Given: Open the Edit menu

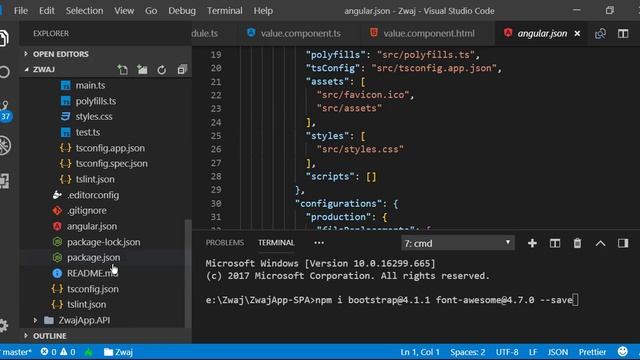Looking at the screenshot, I should click(47, 11).
